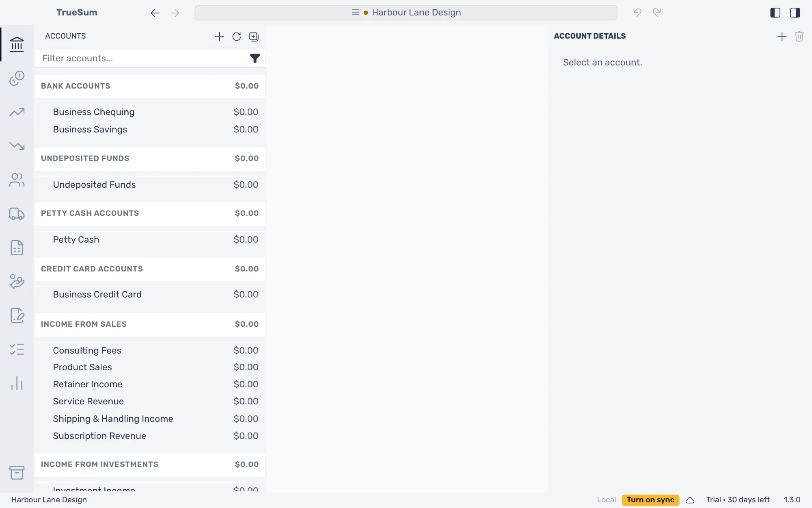Add a new account with plus icon
Image resolution: width=812 pixels, height=508 pixels.
(219, 37)
